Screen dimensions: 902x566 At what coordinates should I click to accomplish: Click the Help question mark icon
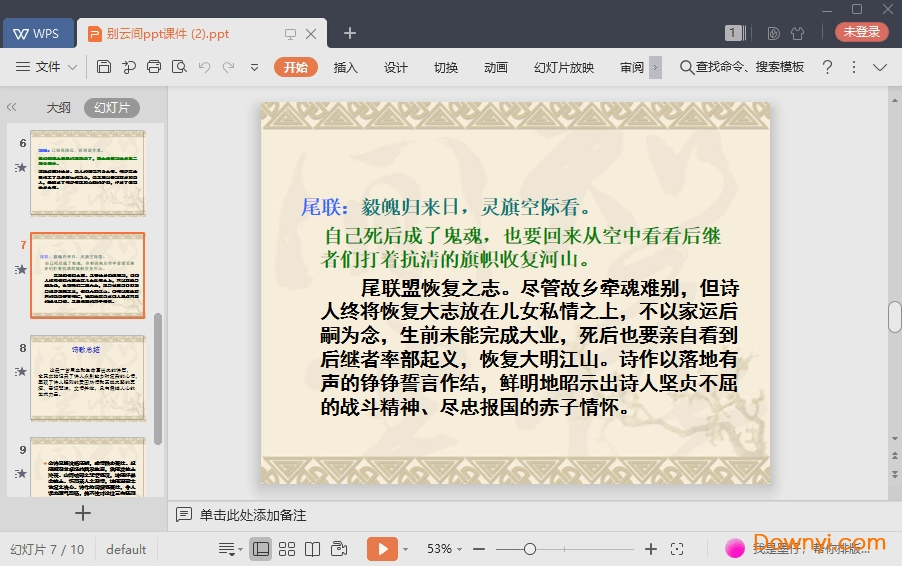[x=827, y=67]
